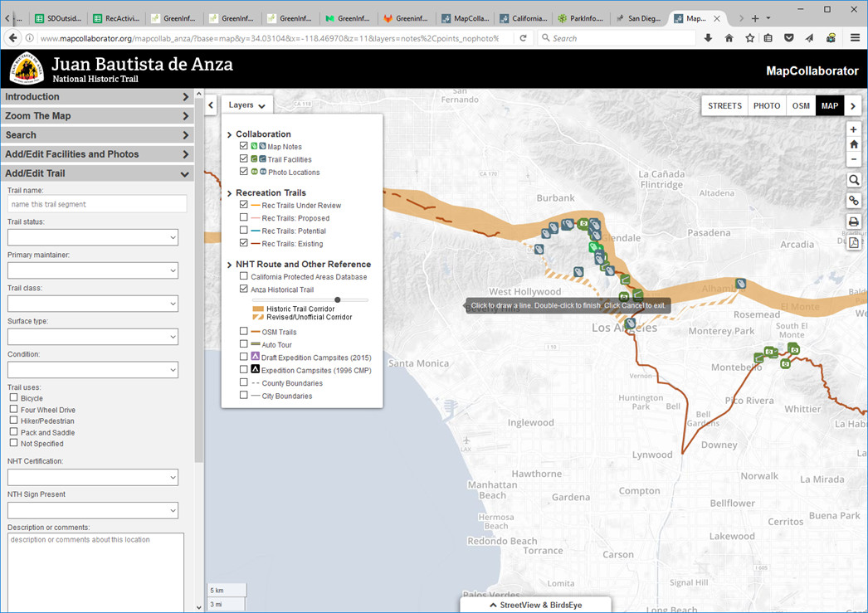The height and width of the screenshot is (613, 868).
Task: Open Surface type dropdown
Action: point(93,337)
